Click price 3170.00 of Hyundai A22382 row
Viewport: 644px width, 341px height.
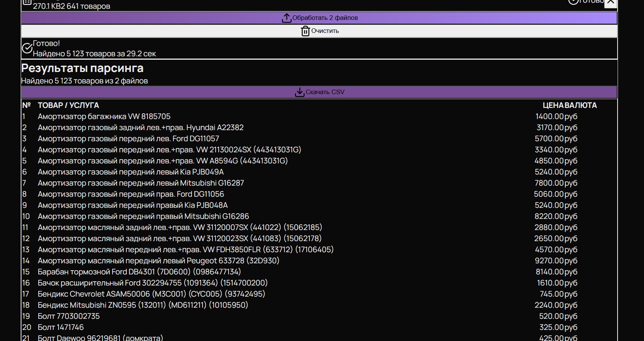550,127
